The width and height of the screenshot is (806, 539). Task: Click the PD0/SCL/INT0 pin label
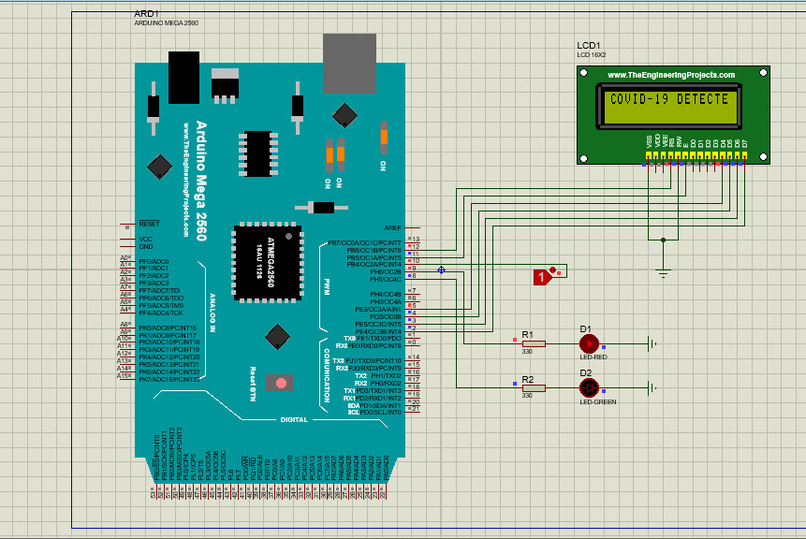click(380, 413)
